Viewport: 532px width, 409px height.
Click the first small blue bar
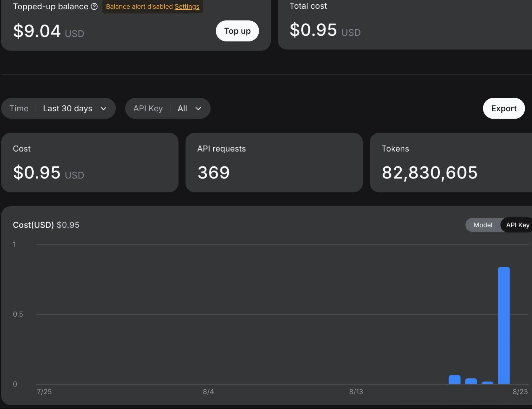click(455, 380)
